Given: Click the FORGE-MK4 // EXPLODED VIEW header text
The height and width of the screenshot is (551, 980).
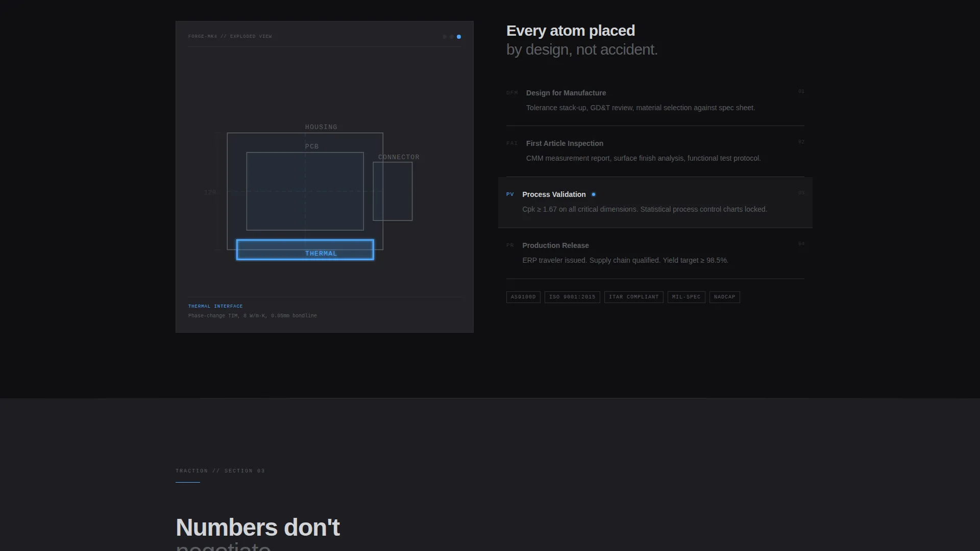Looking at the screenshot, I should (230, 37).
